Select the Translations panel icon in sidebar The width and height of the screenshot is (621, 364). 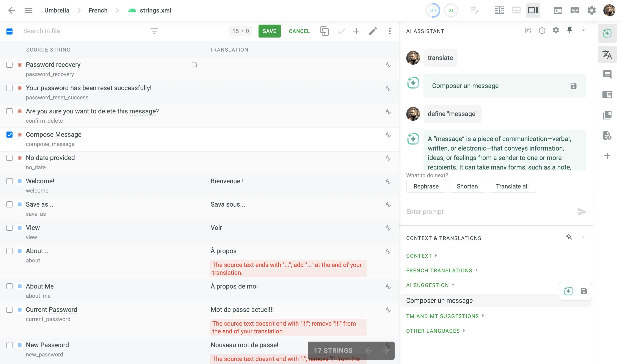pyautogui.click(x=607, y=54)
